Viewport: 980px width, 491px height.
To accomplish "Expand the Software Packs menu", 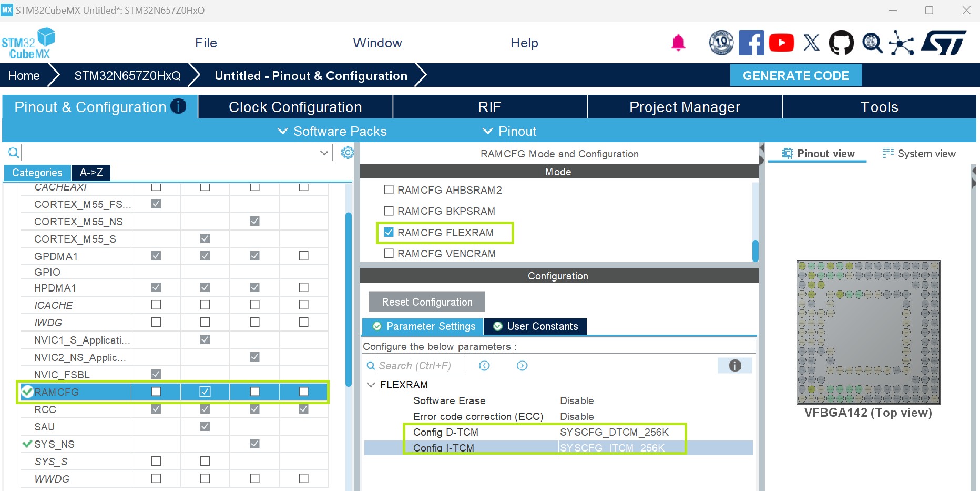I will pos(332,131).
